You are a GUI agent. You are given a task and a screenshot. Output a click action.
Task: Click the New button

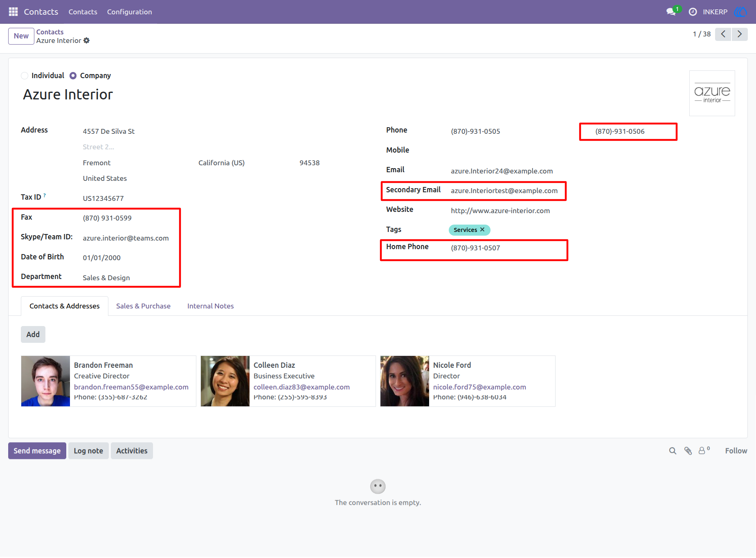coord(21,36)
